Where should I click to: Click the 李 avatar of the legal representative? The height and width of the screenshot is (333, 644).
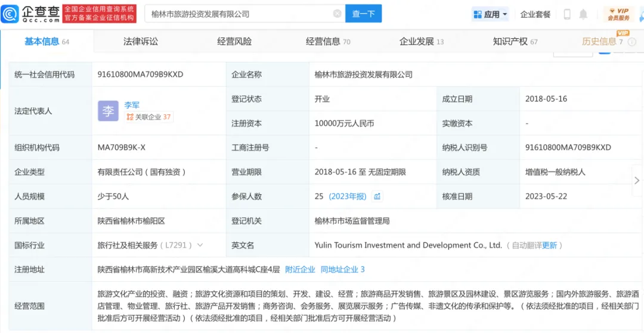(108, 111)
